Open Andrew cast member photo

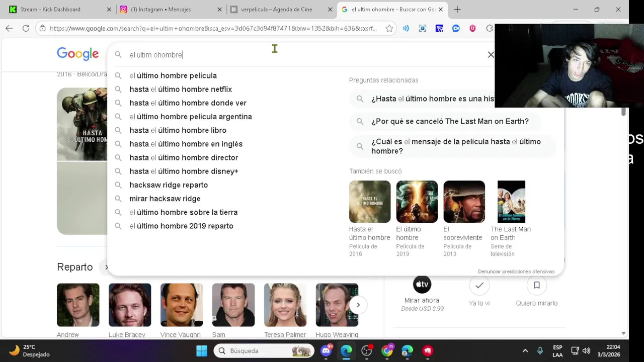pyautogui.click(x=78, y=305)
